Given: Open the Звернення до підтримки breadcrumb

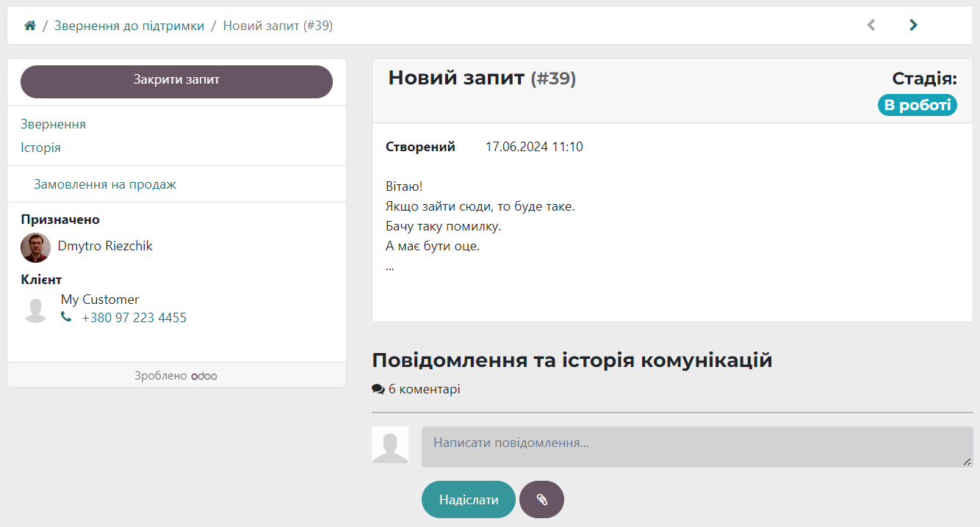Looking at the screenshot, I should point(129,26).
